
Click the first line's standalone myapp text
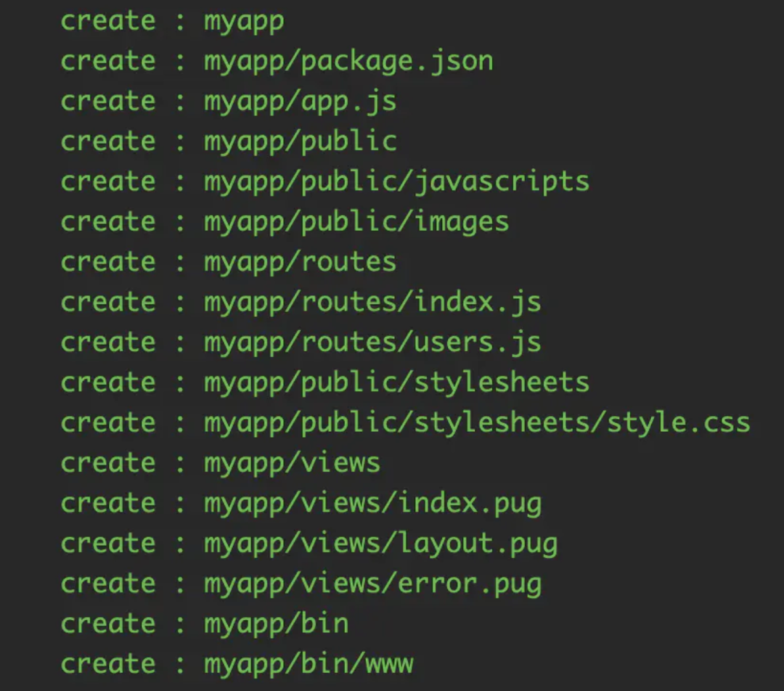tap(243, 21)
